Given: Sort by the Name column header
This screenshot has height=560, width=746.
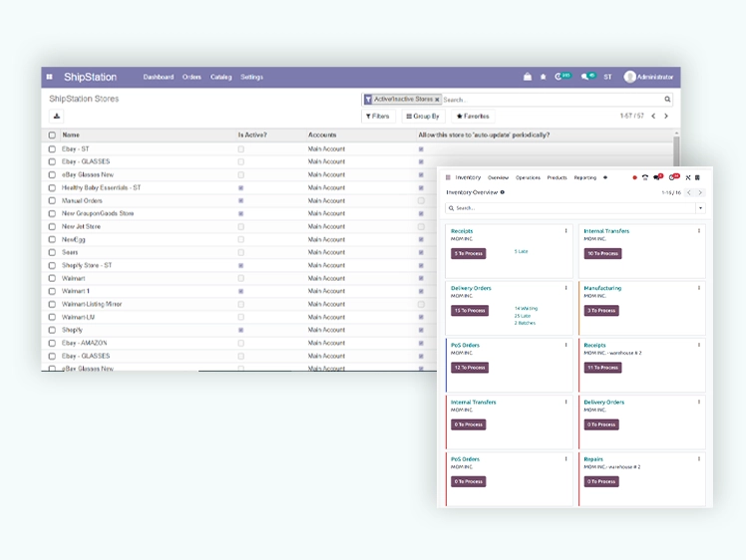Looking at the screenshot, I should pyautogui.click(x=71, y=135).
